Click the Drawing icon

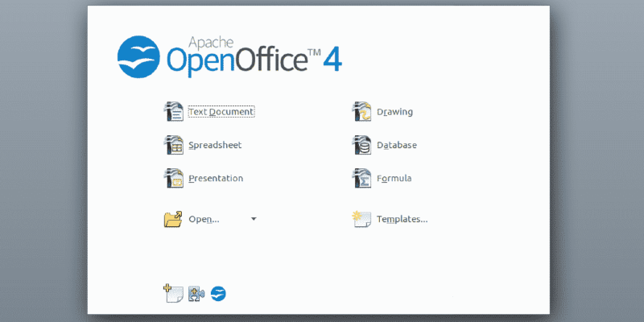362,112
